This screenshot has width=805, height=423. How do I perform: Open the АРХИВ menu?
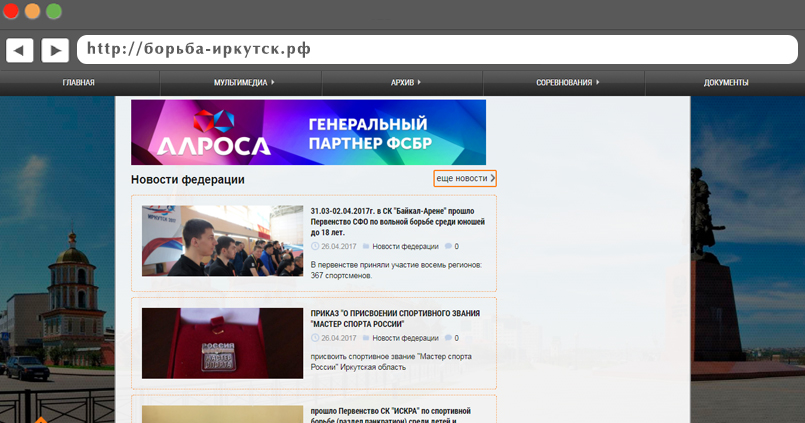coord(402,83)
